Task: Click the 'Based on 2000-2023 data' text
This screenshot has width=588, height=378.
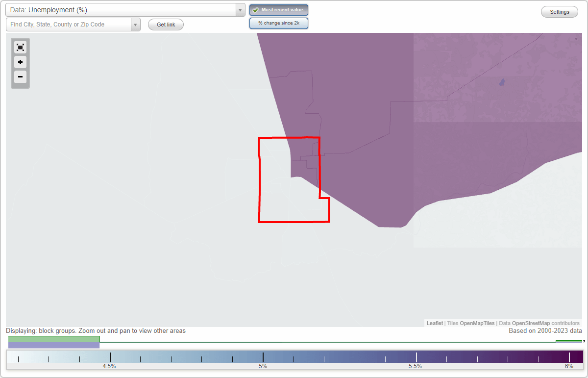Action: pos(545,331)
